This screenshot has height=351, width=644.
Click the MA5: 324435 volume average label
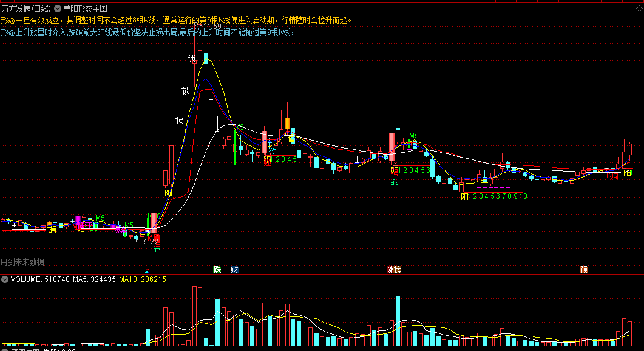tap(95, 279)
